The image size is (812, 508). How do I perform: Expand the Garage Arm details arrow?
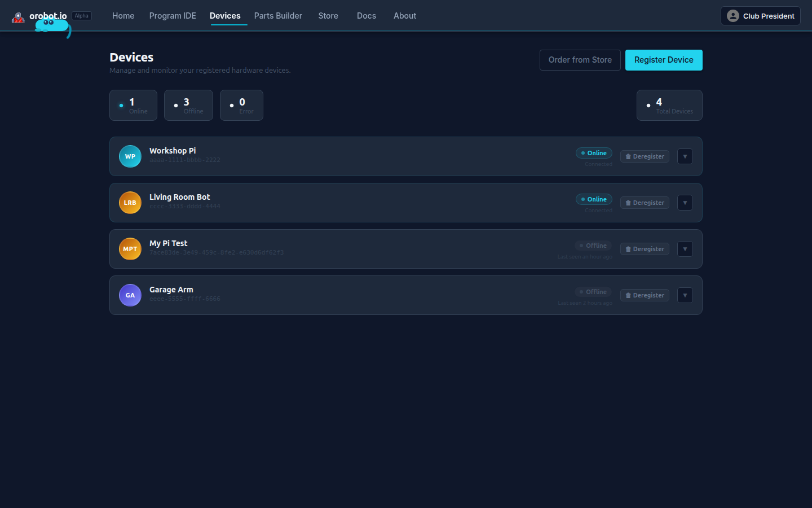[685, 295]
